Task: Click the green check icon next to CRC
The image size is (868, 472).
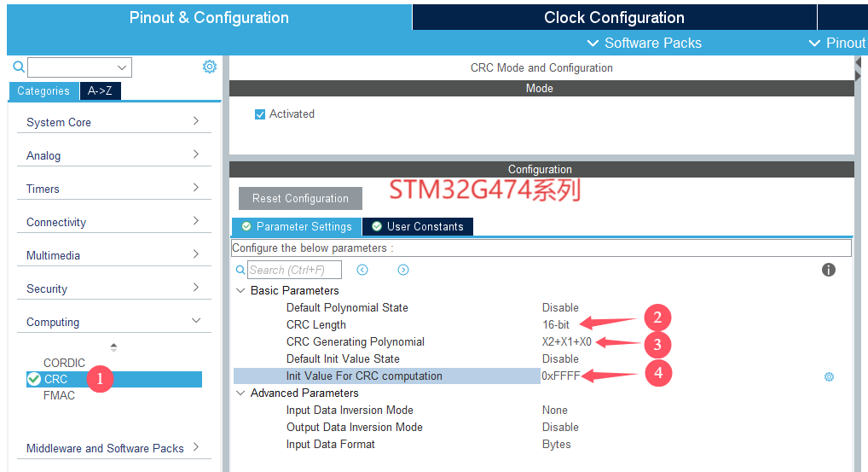Action: click(x=34, y=379)
